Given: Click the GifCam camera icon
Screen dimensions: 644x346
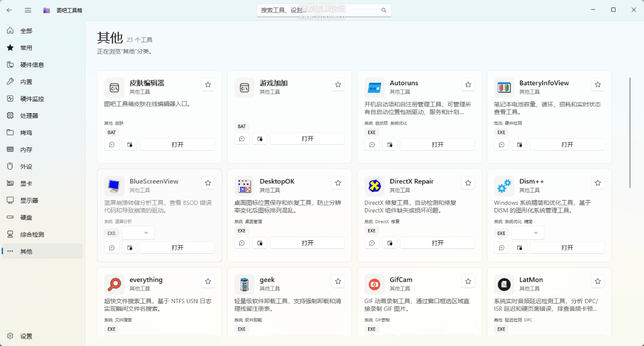Looking at the screenshot, I should point(374,284).
